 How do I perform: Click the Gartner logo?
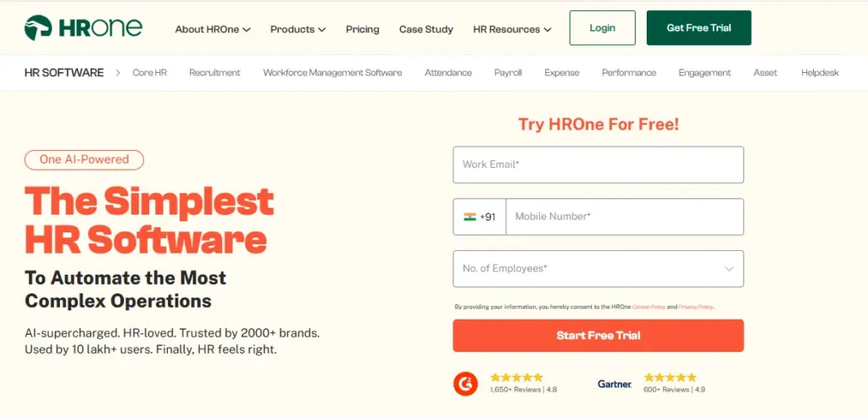tap(615, 384)
